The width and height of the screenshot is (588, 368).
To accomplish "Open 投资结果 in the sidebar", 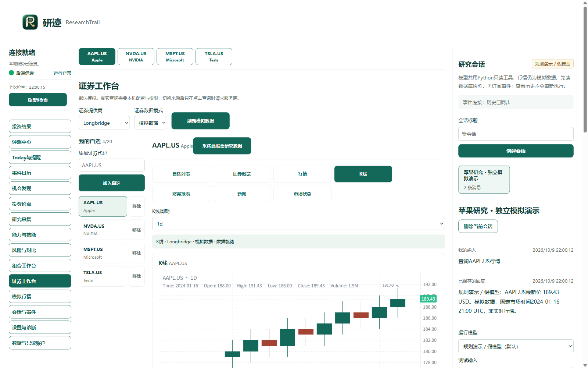I will pos(40,126).
